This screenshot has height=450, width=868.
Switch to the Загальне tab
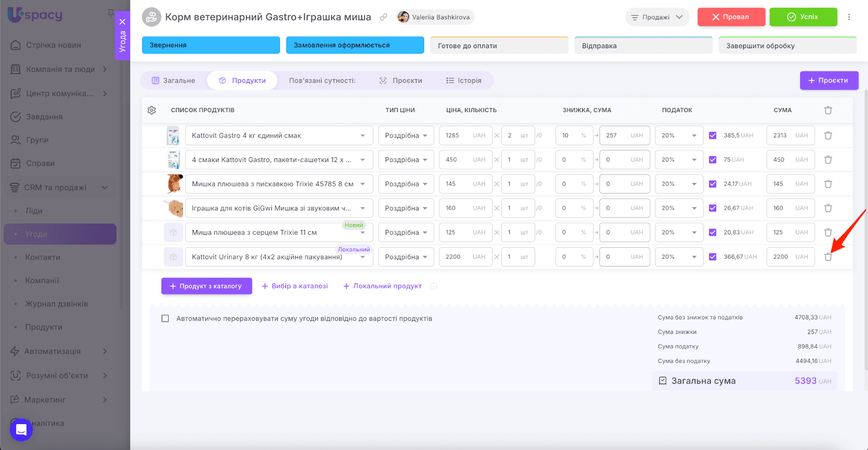pyautogui.click(x=174, y=80)
